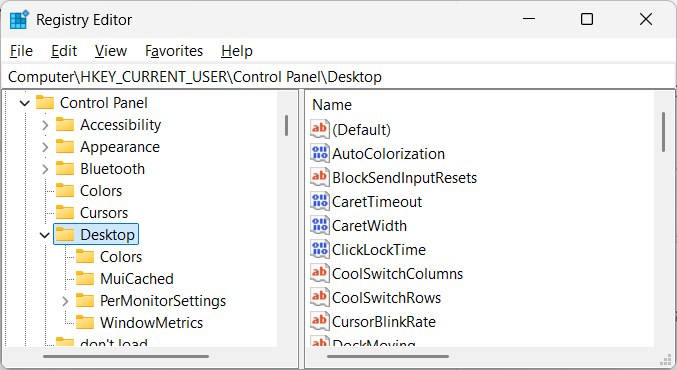Expand the Appearance key

click(x=45, y=147)
